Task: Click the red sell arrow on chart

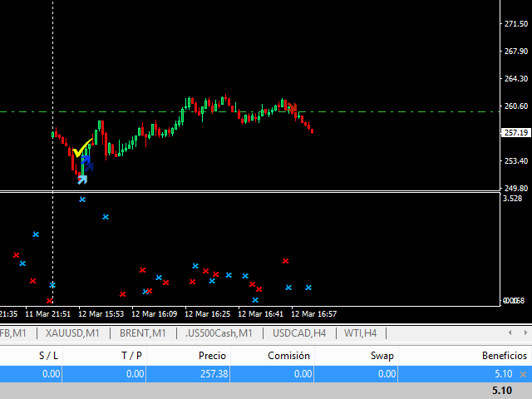Action: 293,108
